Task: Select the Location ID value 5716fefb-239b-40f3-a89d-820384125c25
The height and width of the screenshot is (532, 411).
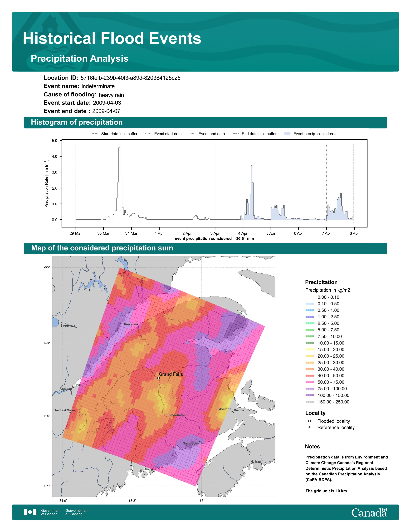Action: click(131, 78)
